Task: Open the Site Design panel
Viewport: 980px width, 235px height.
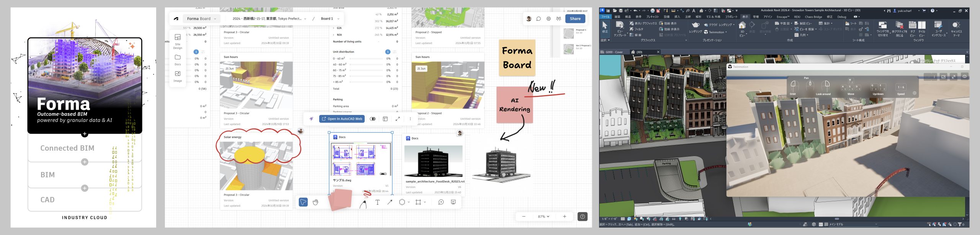Action: pyautogui.click(x=178, y=41)
